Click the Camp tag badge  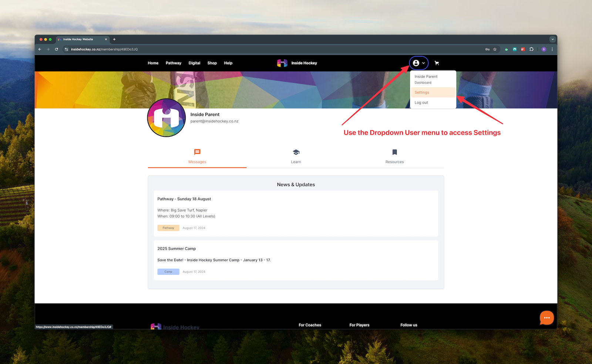pos(168,272)
